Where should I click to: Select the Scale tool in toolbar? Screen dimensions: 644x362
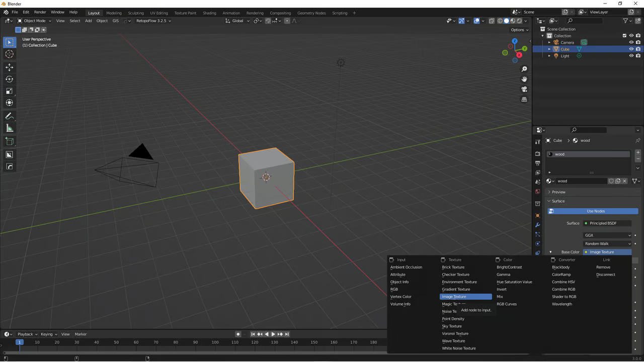(10, 91)
